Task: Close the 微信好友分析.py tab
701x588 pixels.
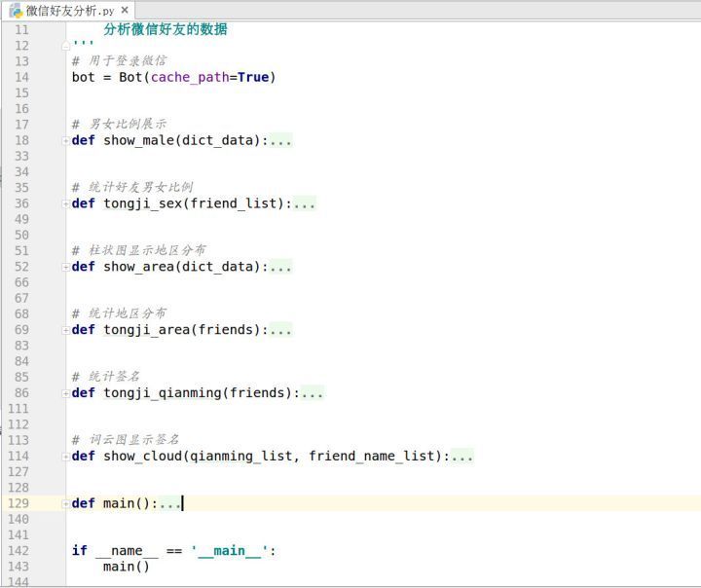Action: (125, 10)
